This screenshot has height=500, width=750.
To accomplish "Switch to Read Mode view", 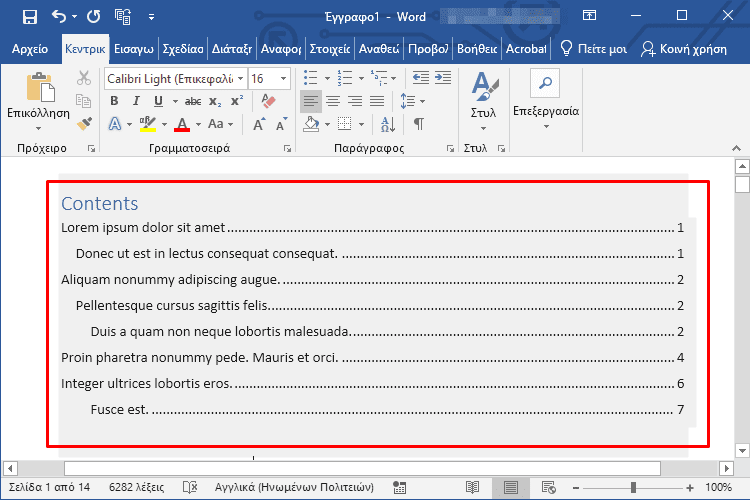I will tap(473, 488).
